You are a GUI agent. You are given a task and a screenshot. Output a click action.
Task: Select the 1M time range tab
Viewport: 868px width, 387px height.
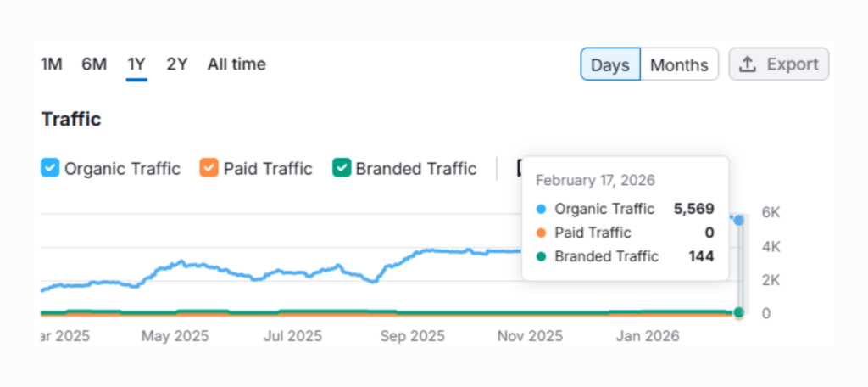[51, 64]
